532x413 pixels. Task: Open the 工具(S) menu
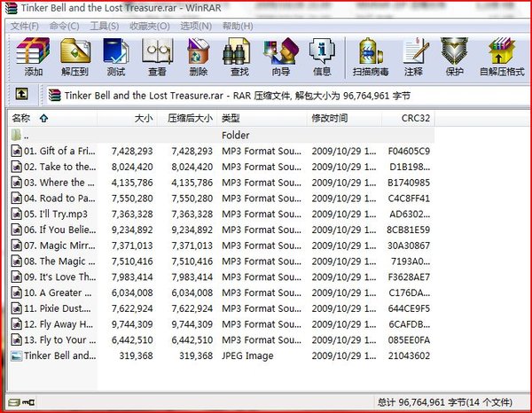pos(104,26)
